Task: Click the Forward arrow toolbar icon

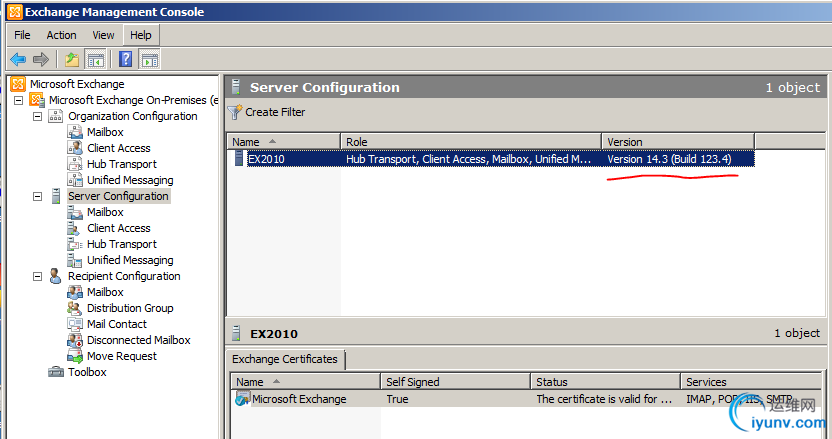Action: click(41, 59)
